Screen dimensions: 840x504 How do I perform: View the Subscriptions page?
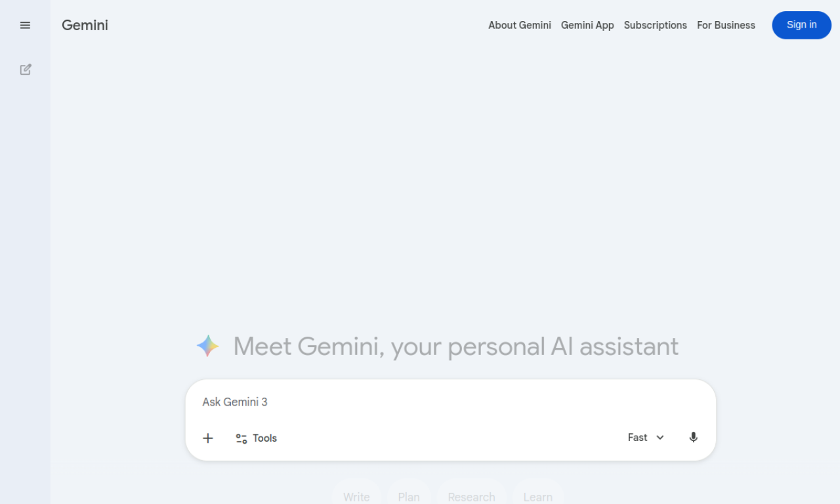(x=655, y=25)
